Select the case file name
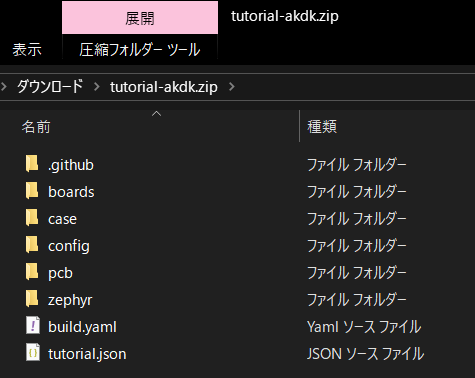 (x=62, y=219)
